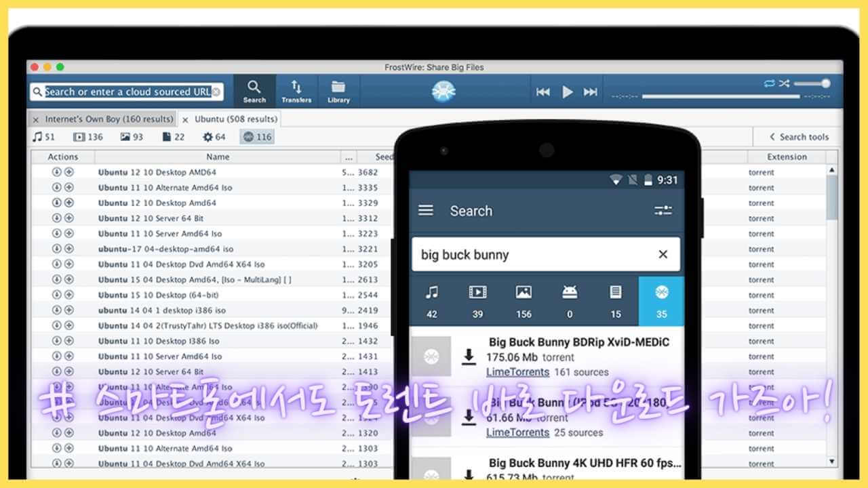Show only the 136 video results
This screenshot has height=488, width=868.
[x=87, y=136]
